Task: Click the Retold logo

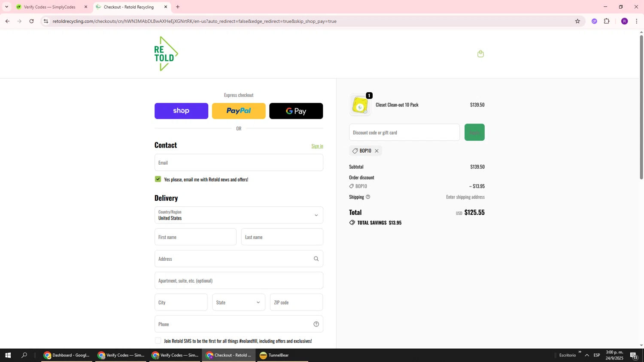Action: tap(166, 54)
